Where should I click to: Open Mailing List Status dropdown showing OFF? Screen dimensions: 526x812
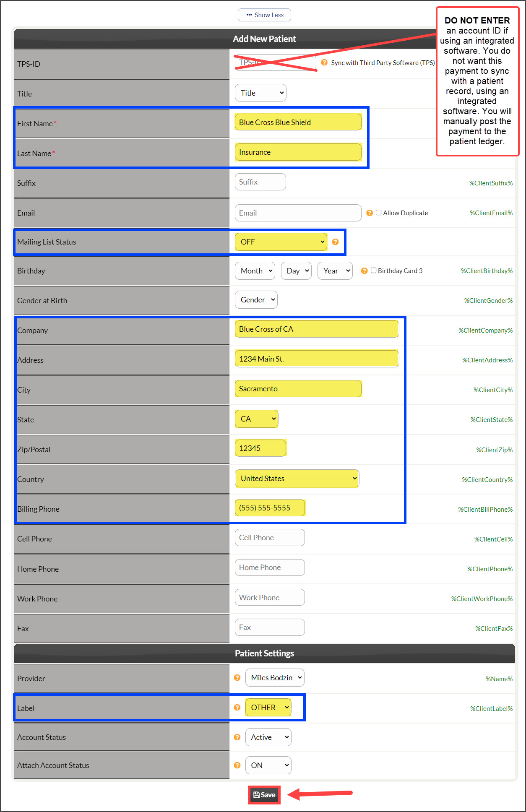coord(281,242)
